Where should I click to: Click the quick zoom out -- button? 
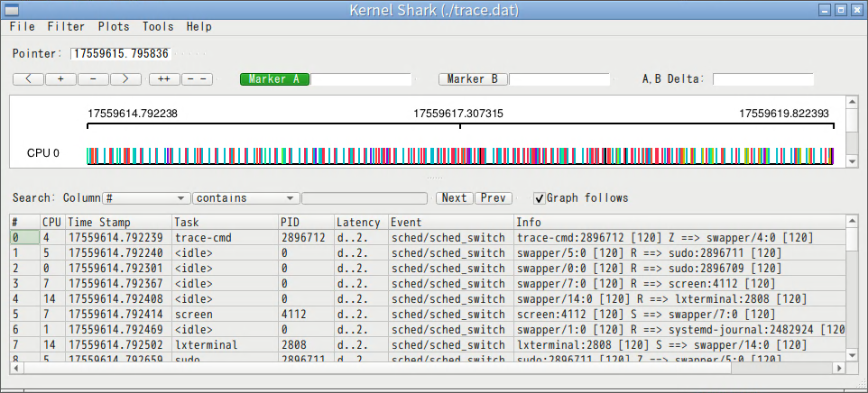[x=197, y=79]
